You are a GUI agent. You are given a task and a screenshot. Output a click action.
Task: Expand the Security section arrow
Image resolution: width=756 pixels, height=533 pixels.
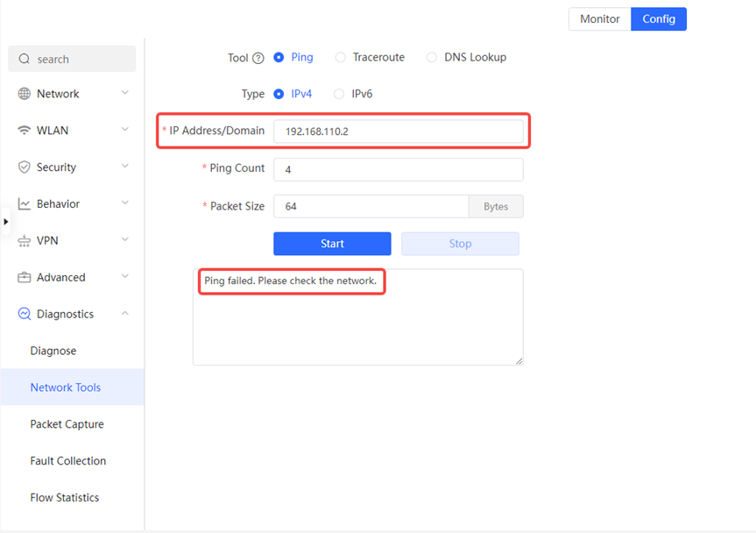(x=125, y=166)
